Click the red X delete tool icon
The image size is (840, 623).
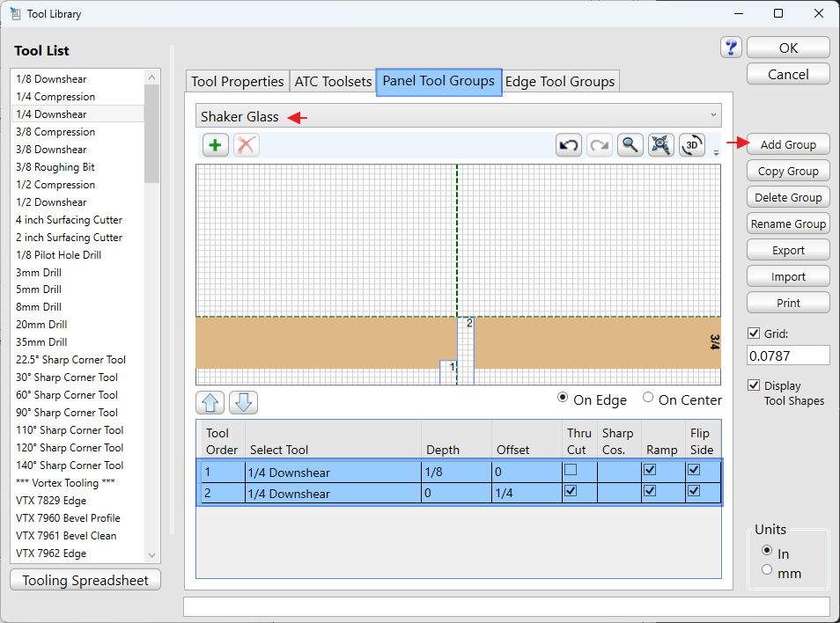point(247,145)
